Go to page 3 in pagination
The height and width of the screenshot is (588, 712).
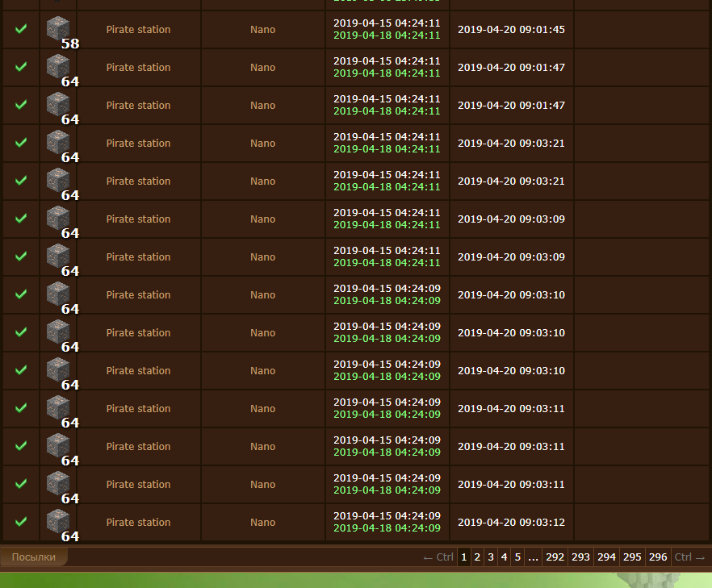point(490,557)
